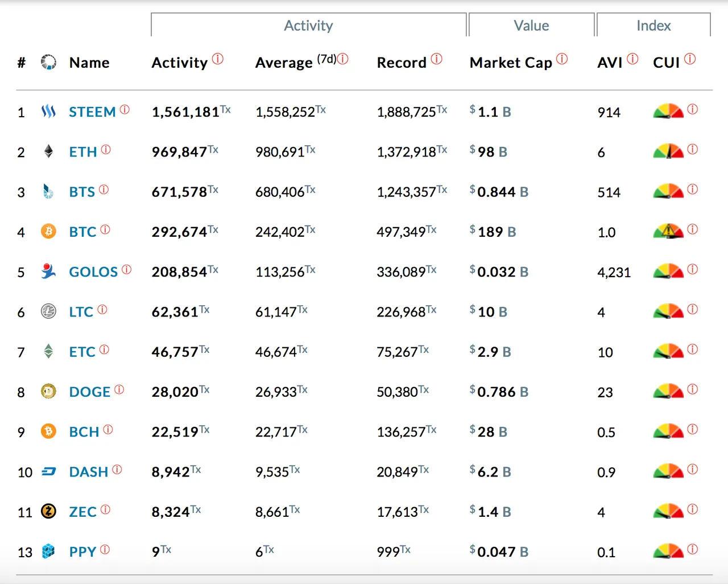Click STEEM activity value 1,561,181
The width and height of the screenshot is (728, 584).
[x=185, y=112]
